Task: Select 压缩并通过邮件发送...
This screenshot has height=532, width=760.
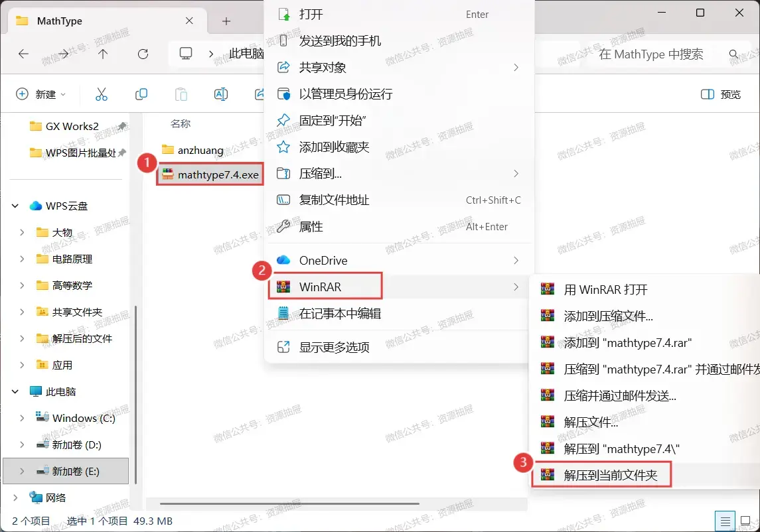Action: point(646,396)
